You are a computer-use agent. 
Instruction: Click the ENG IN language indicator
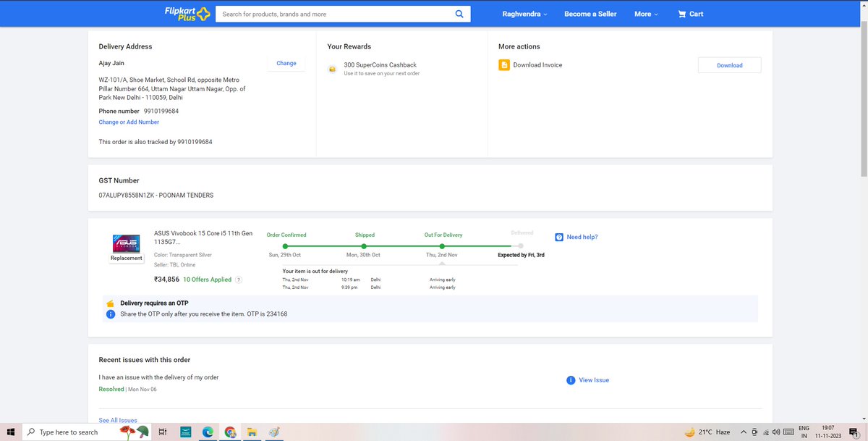click(x=804, y=432)
